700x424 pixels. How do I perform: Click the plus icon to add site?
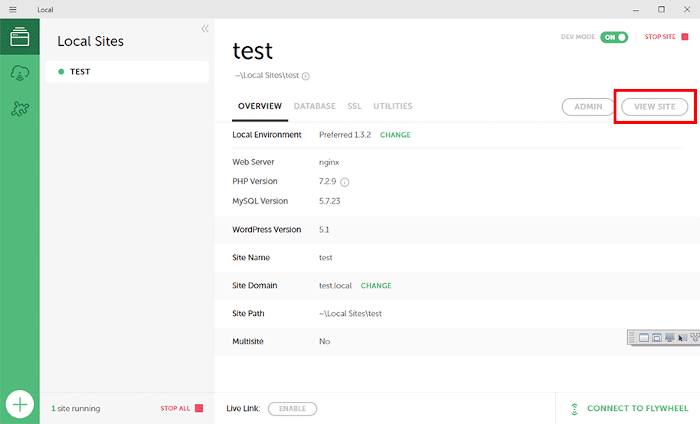tap(20, 405)
